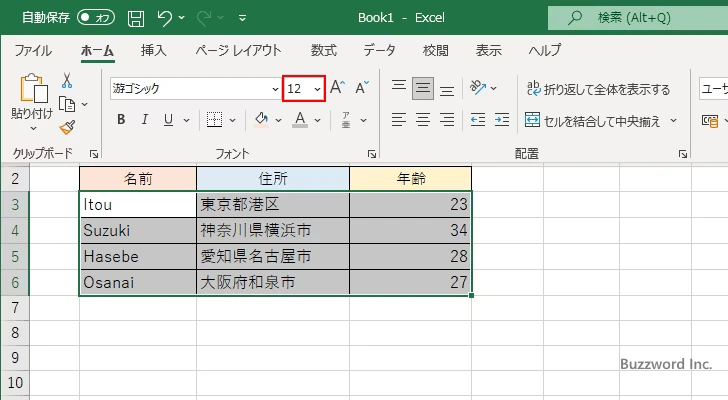Click Decrease Font Size icon
Image resolution: width=728 pixels, height=400 pixels.
(362, 87)
